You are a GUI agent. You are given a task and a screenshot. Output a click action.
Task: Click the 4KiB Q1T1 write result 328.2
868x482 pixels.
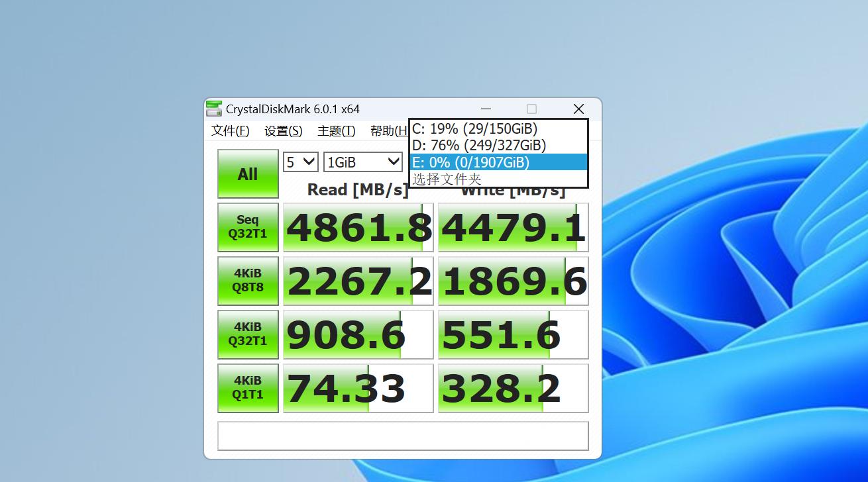(512, 388)
